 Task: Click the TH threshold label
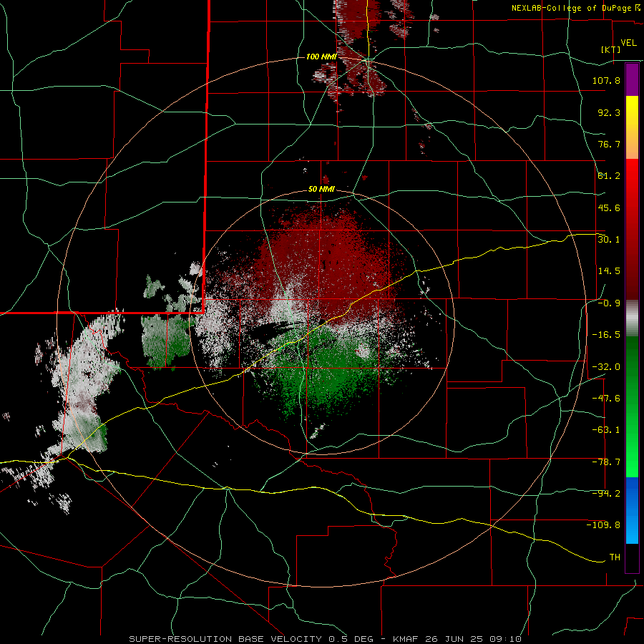615,557
